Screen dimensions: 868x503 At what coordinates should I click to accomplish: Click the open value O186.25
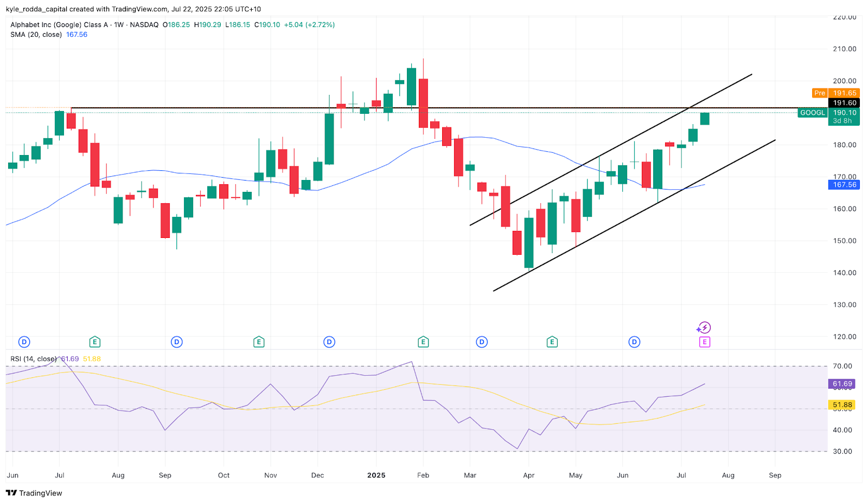tap(176, 25)
